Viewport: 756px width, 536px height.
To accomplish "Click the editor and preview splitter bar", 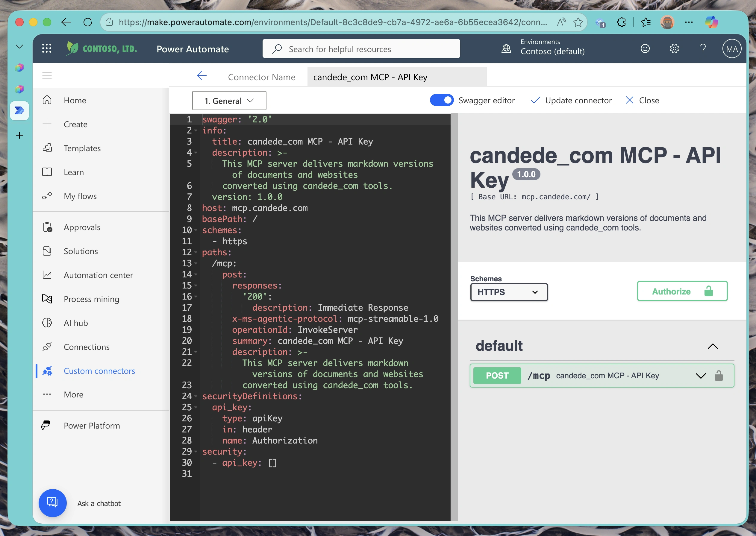I will (454, 317).
